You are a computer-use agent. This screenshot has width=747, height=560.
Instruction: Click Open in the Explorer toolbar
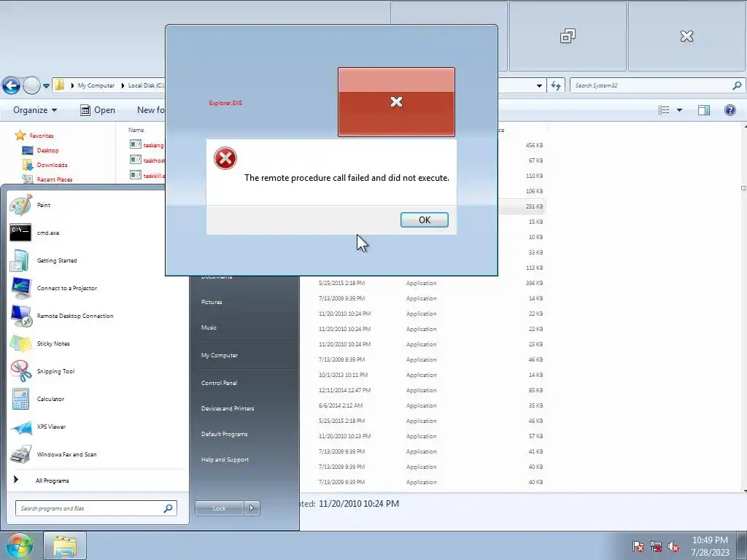[98, 110]
